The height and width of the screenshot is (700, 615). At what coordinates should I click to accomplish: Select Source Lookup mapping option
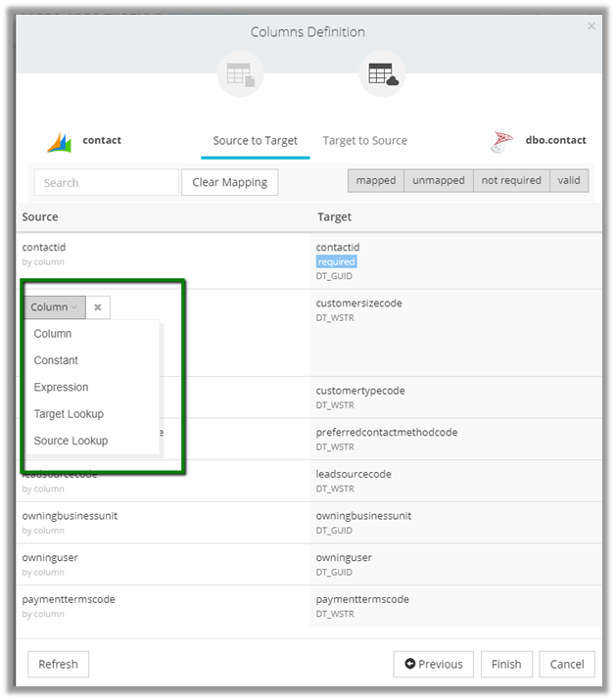(x=71, y=441)
